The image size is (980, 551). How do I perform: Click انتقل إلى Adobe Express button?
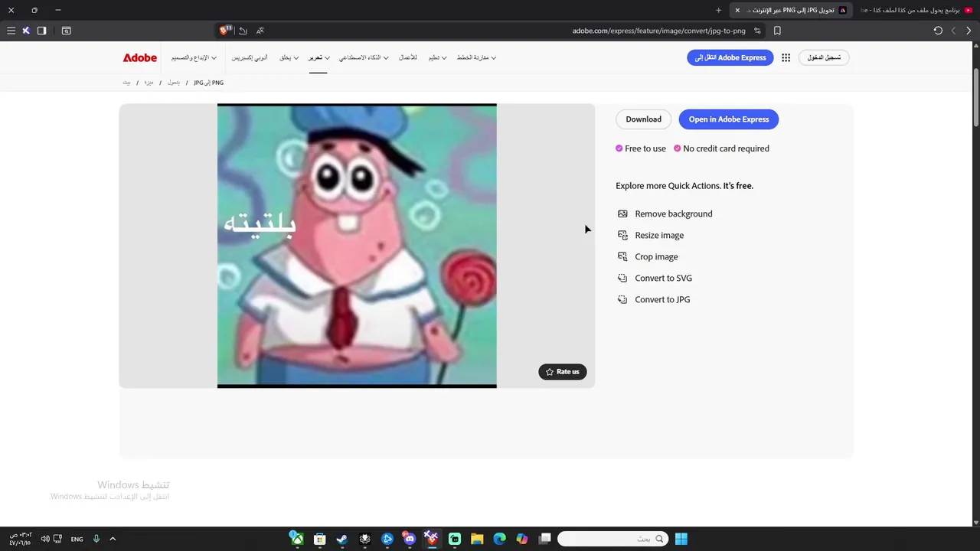[730, 57]
